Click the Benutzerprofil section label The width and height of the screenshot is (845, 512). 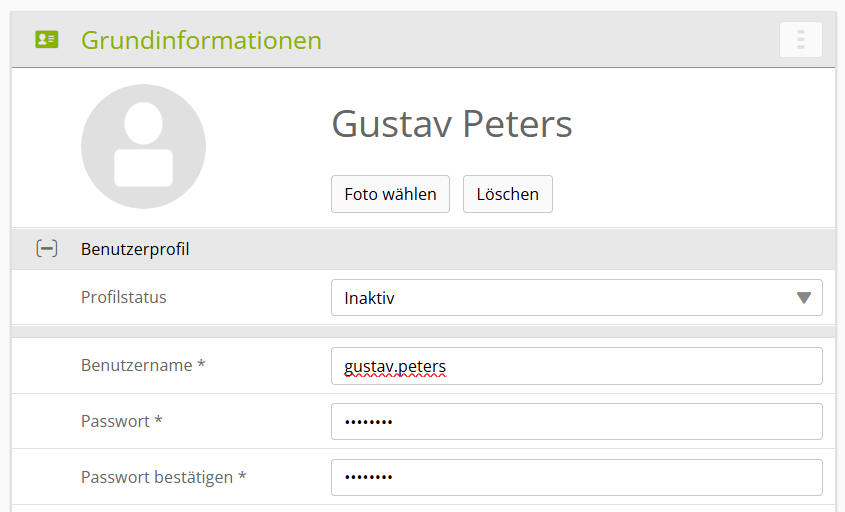pyautogui.click(x=135, y=249)
